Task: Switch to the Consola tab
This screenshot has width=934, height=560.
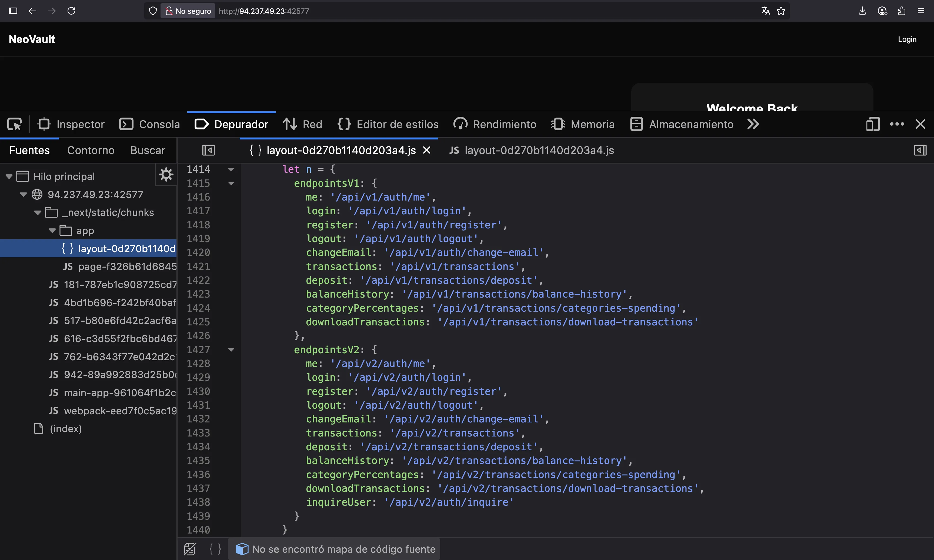Action: click(150, 124)
